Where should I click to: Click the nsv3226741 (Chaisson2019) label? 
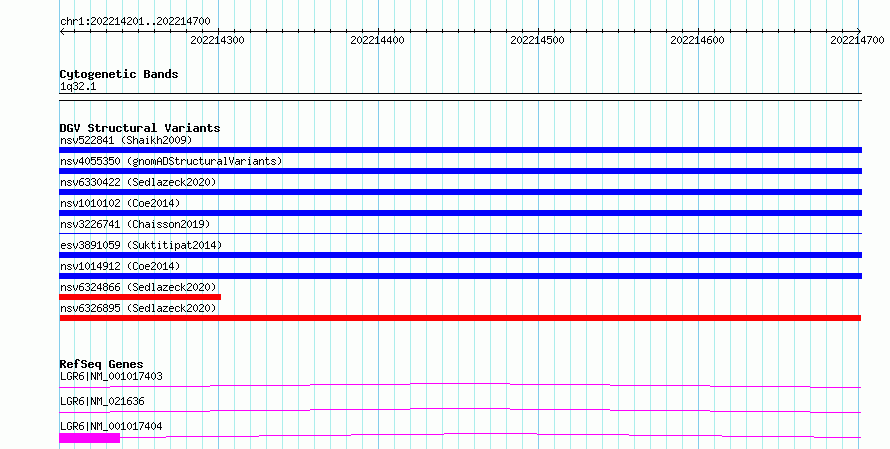135,224
